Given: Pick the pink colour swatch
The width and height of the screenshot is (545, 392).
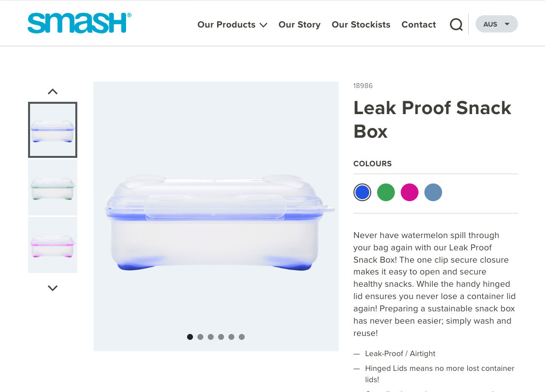Looking at the screenshot, I should click(x=410, y=192).
